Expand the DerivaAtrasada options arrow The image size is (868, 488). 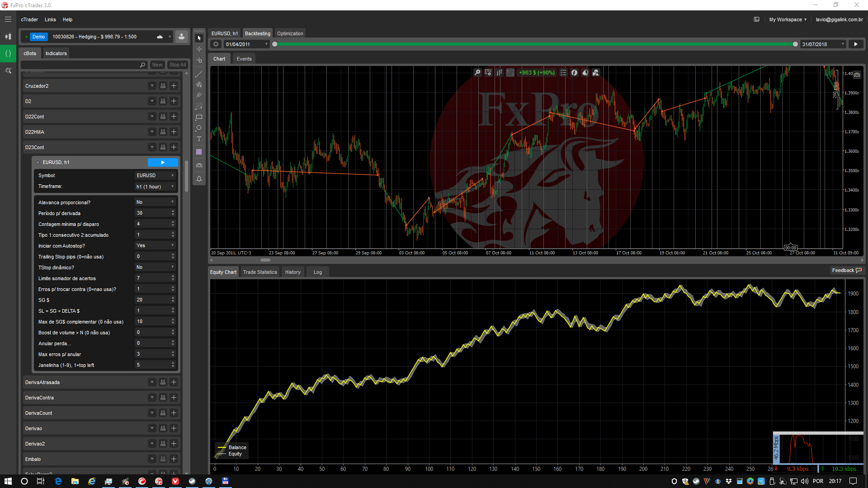point(152,382)
